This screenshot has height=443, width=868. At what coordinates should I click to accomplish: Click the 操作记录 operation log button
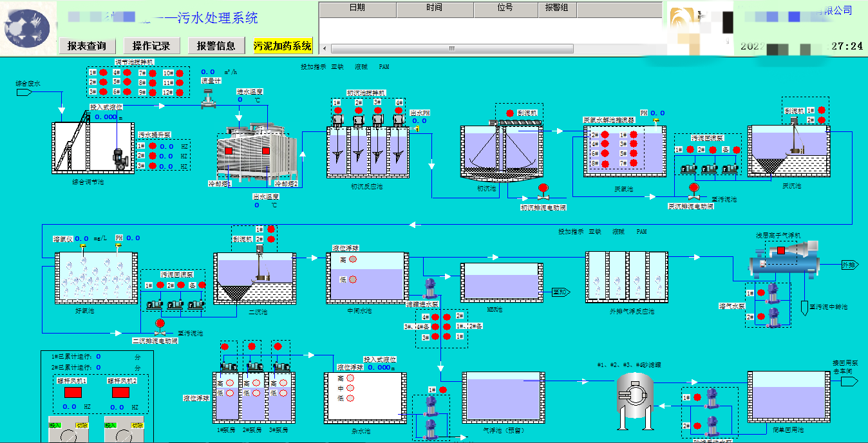[151, 46]
